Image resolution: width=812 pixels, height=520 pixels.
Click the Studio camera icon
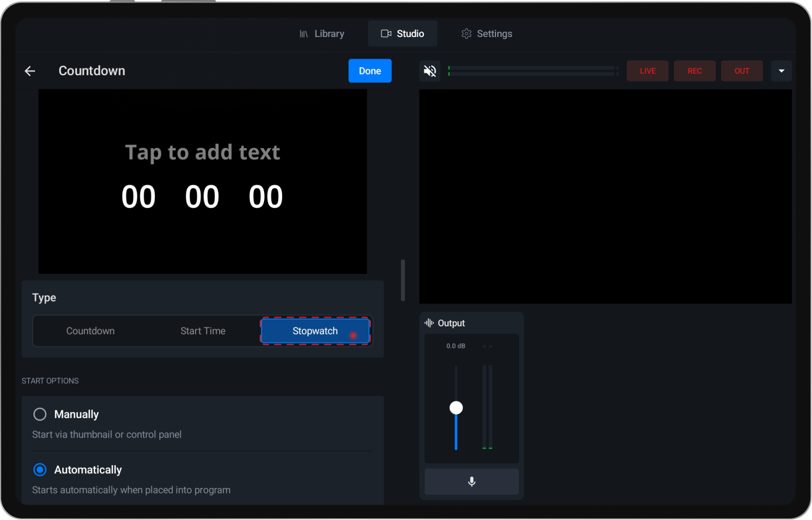click(x=386, y=33)
